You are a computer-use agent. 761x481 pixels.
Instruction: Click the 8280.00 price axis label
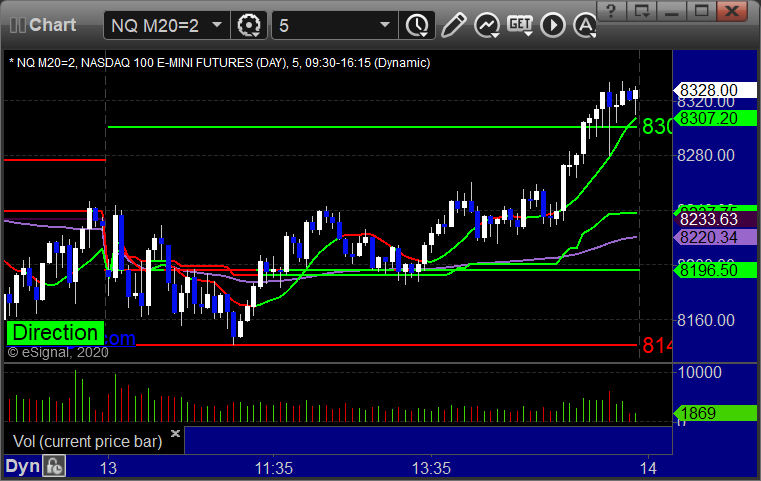pos(706,155)
